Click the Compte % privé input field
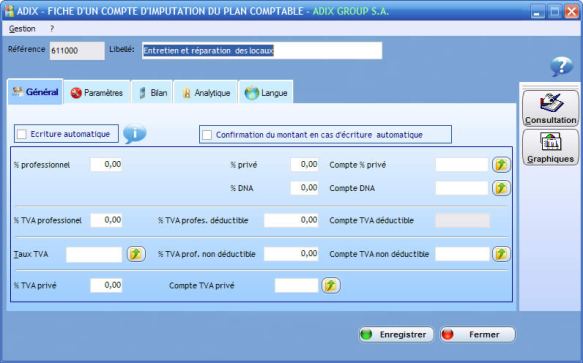583x363 pixels. (462, 165)
